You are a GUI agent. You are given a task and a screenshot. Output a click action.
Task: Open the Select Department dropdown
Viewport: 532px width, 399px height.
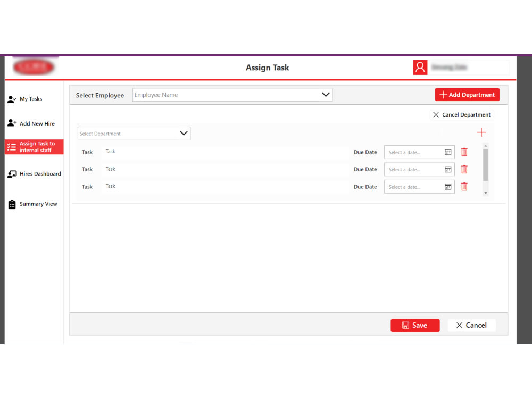click(x=134, y=134)
